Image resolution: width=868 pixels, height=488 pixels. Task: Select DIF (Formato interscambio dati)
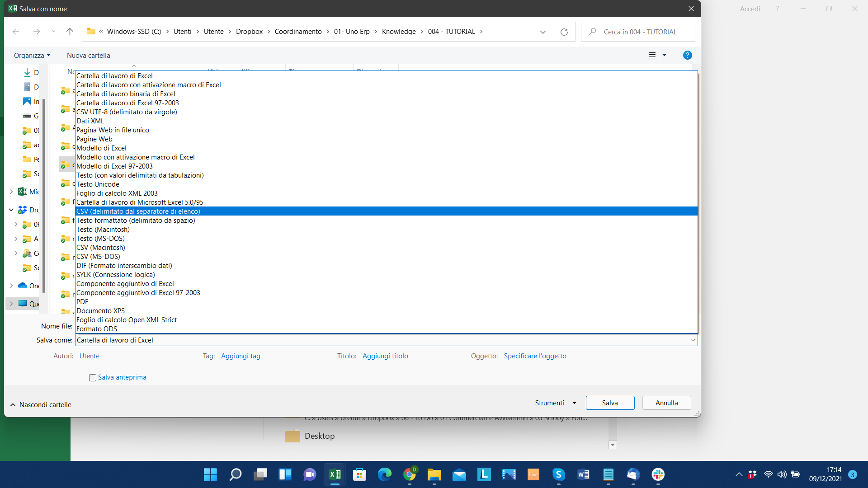pyautogui.click(x=387, y=266)
